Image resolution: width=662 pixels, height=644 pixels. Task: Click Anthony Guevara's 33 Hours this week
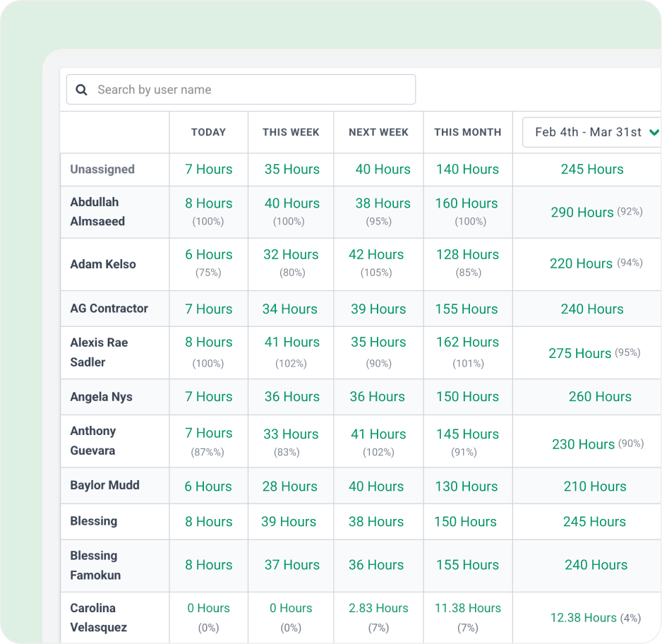(x=291, y=434)
